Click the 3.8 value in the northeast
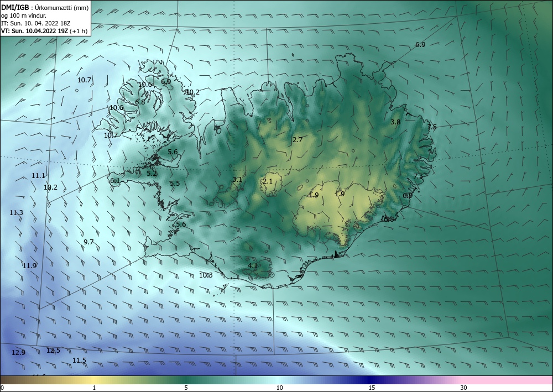Screen dimensions: 553x392 [x=396, y=122]
